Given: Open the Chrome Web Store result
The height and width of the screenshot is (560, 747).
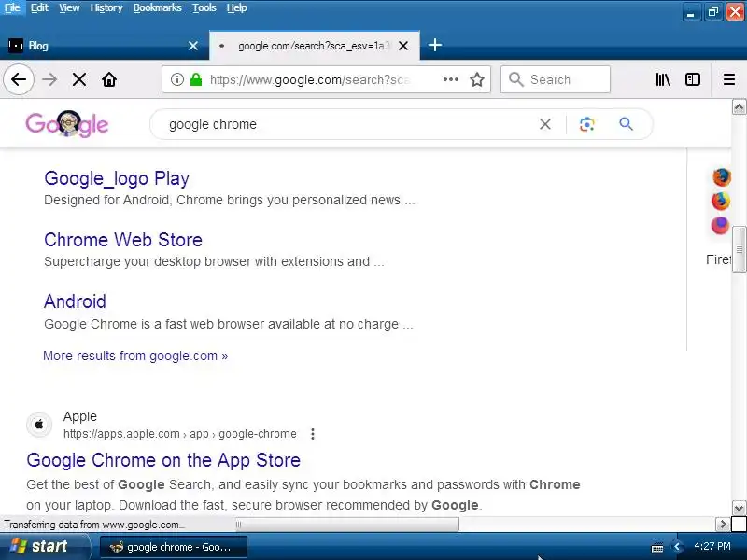Looking at the screenshot, I should point(123,240).
